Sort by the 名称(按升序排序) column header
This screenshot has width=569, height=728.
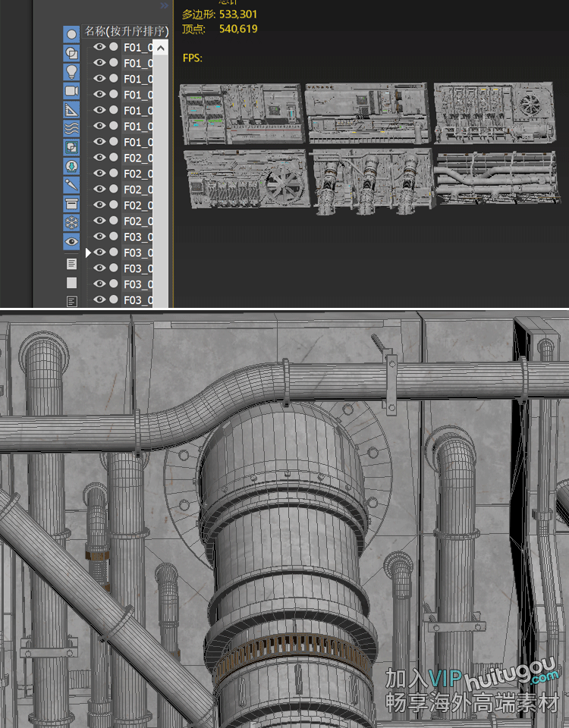126,31
